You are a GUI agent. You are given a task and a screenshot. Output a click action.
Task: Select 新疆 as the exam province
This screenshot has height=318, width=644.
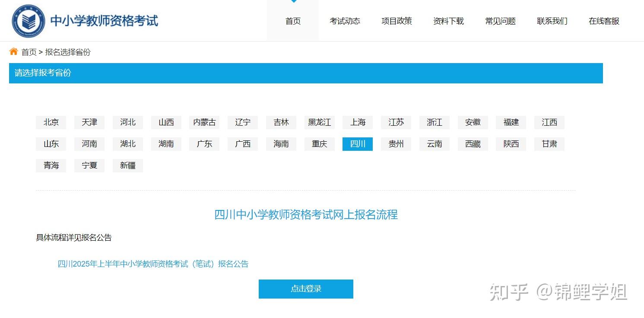(x=127, y=165)
